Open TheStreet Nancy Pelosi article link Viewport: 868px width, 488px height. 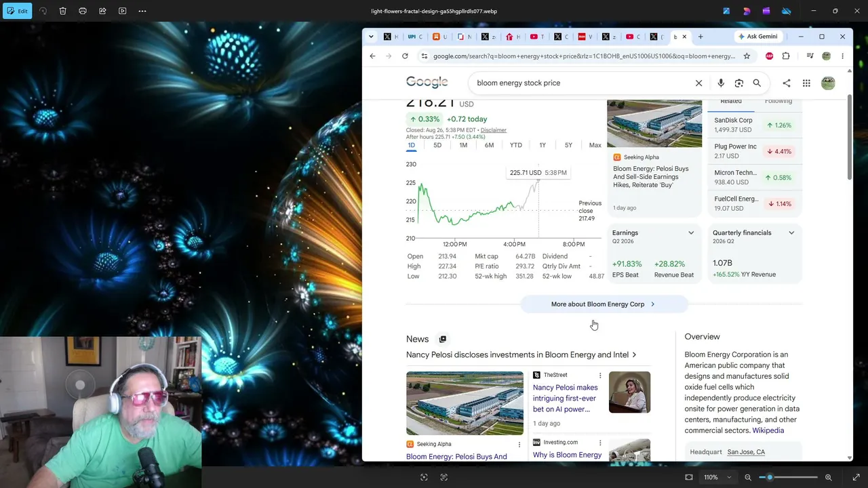(566, 399)
